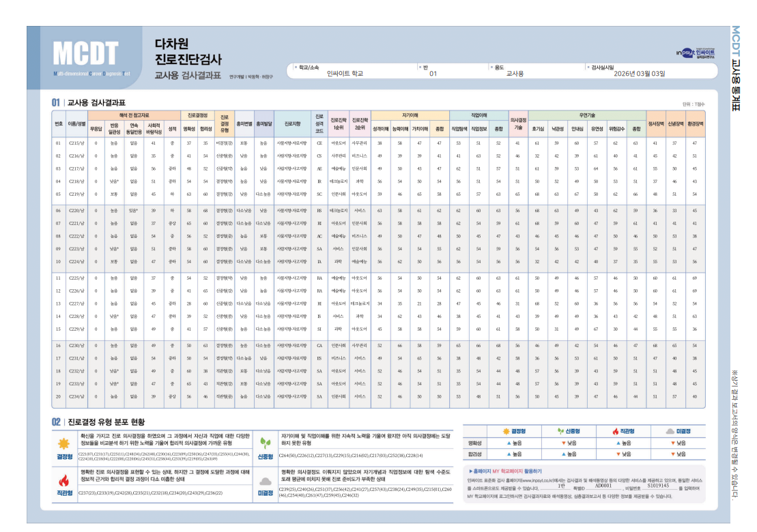Click the up triangle for 신중형 합리성
Viewport: 757px width, 532px height.
click(x=563, y=454)
